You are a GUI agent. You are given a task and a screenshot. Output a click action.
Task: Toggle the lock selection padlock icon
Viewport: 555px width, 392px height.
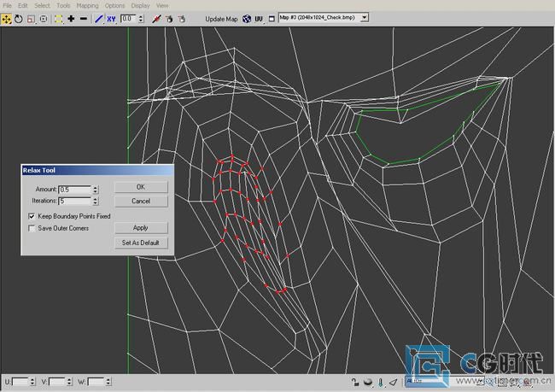355,382
